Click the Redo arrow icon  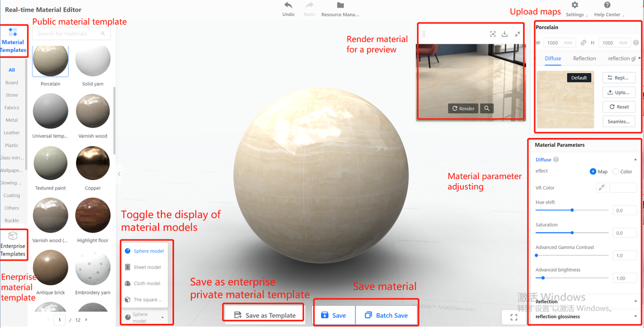pos(309,5)
